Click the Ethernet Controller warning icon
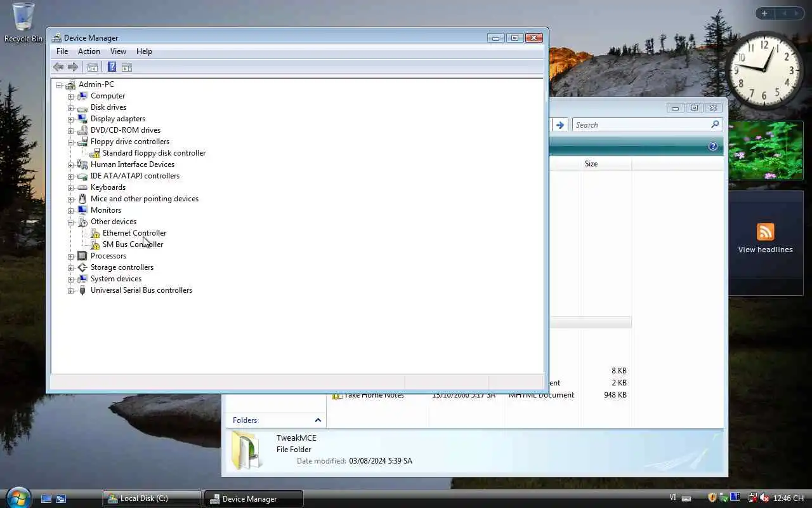The width and height of the screenshot is (812, 508). pyautogui.click(x=95, y=233)
